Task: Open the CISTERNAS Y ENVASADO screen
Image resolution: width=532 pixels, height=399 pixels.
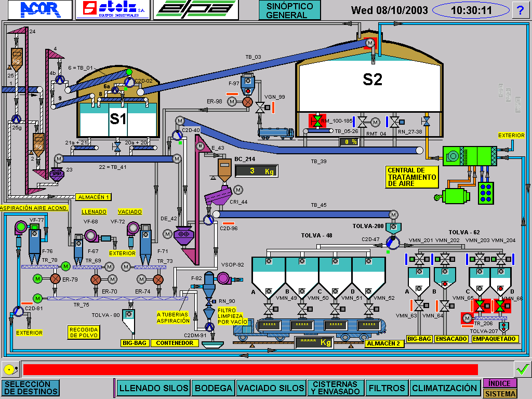Action: (x=335, y=388)
